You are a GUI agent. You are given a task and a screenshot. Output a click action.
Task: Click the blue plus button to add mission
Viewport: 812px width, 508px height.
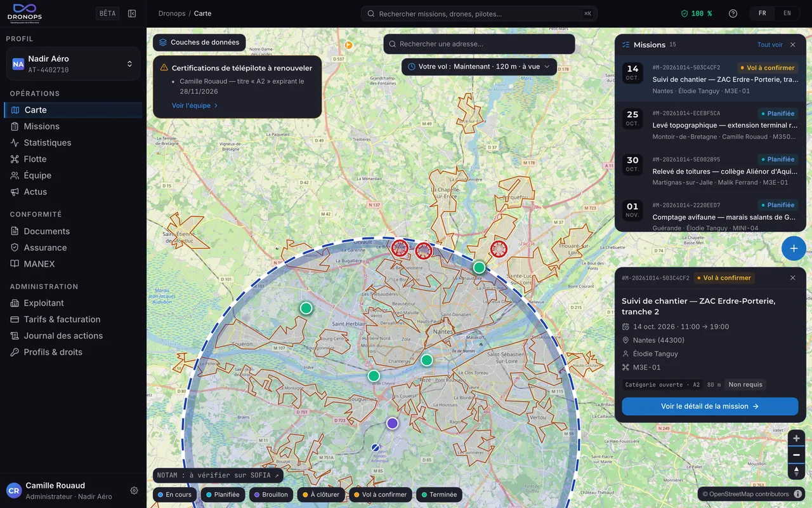(794, 248)
